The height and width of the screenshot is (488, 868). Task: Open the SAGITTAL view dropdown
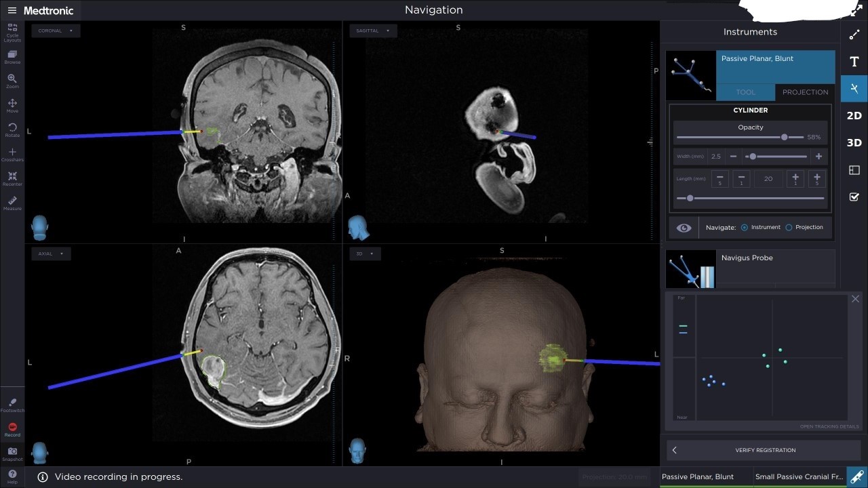[372, 30]
